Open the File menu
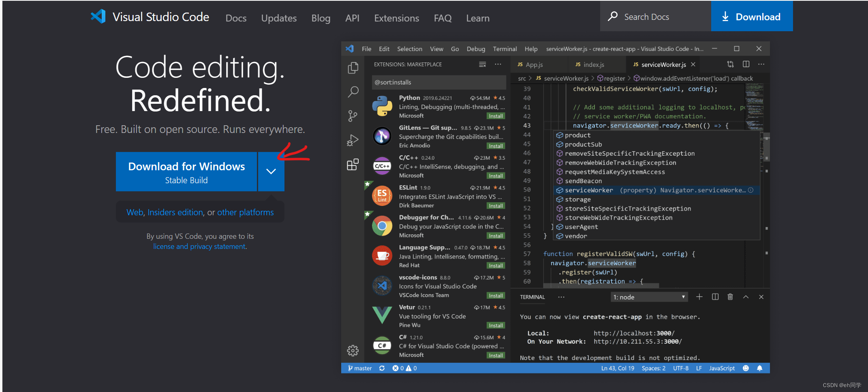This screenshot has height=392, width=868. 366,49
